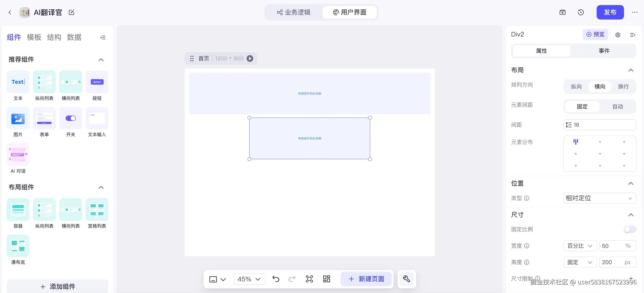Click the 发布 publish button
The image size is (644, 293).
(x=610, y=12)
